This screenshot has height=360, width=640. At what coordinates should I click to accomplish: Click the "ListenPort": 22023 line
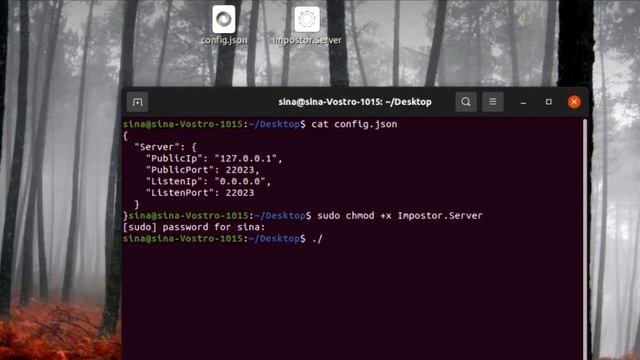coord(200,193)
